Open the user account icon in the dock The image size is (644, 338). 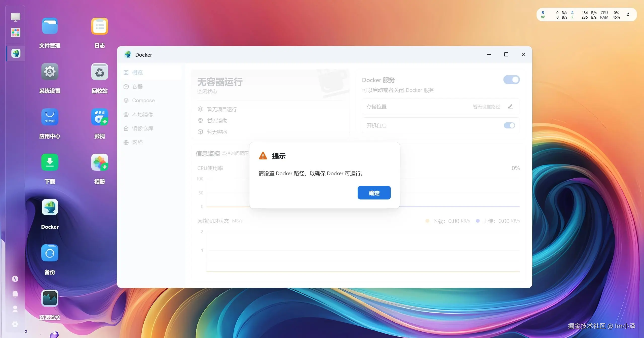coord(15,309)
